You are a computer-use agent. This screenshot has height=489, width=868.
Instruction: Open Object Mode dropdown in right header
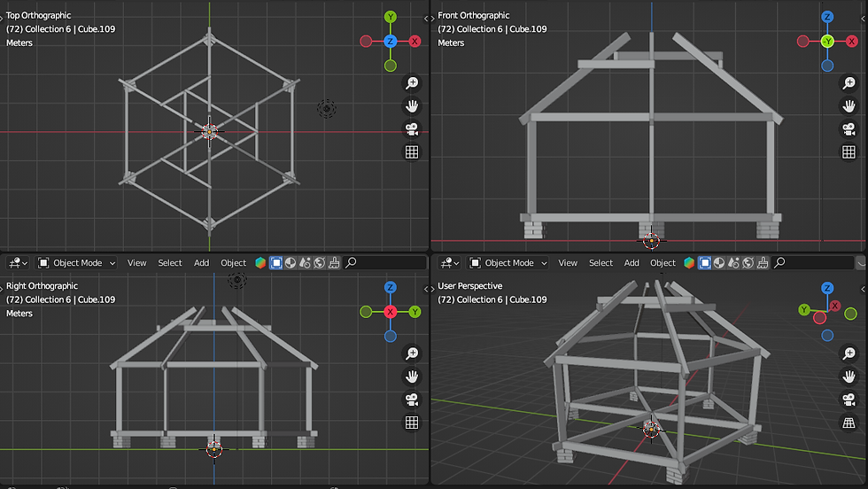[508, 262]
